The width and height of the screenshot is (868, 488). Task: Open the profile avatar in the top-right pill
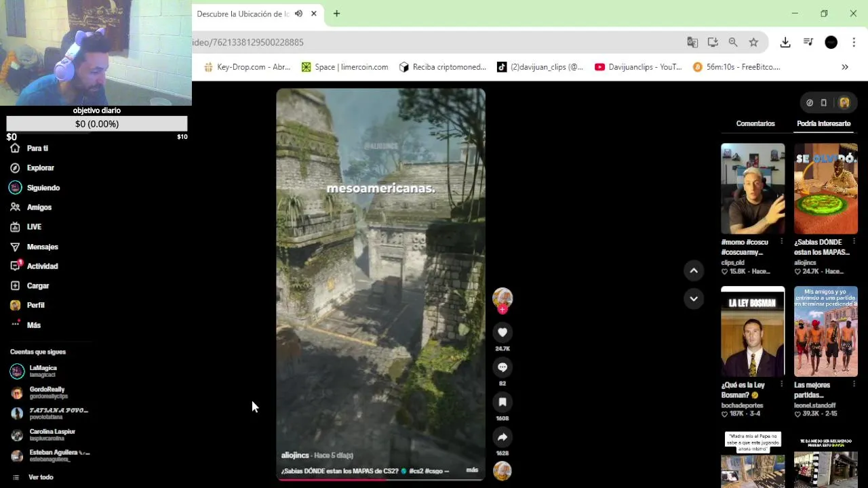[844, 103]
